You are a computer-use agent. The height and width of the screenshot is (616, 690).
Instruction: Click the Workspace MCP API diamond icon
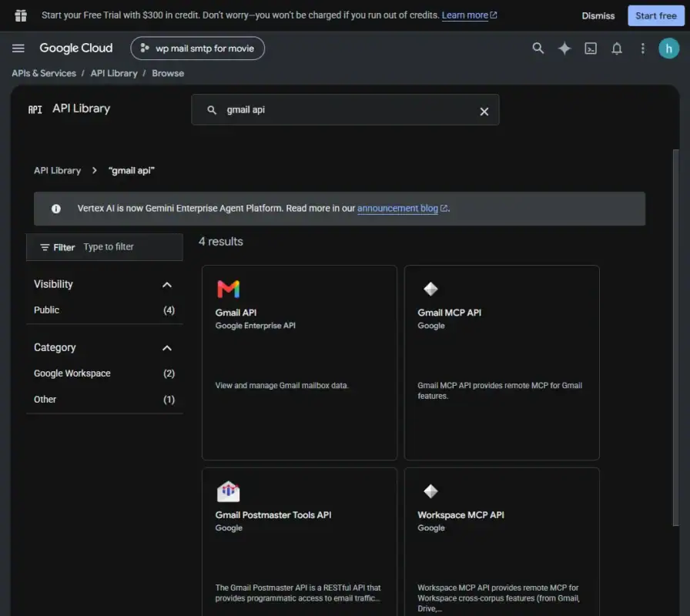[x=430, y=491]
